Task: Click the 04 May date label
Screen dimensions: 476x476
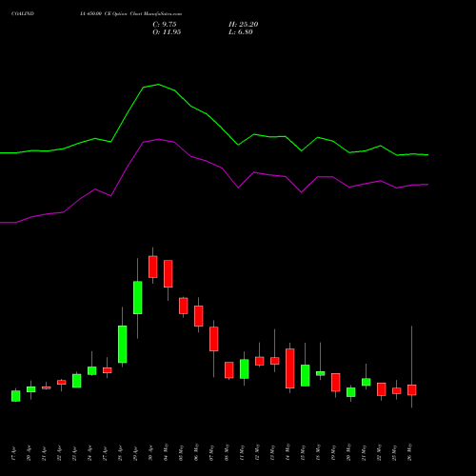Action: (166, 452)
